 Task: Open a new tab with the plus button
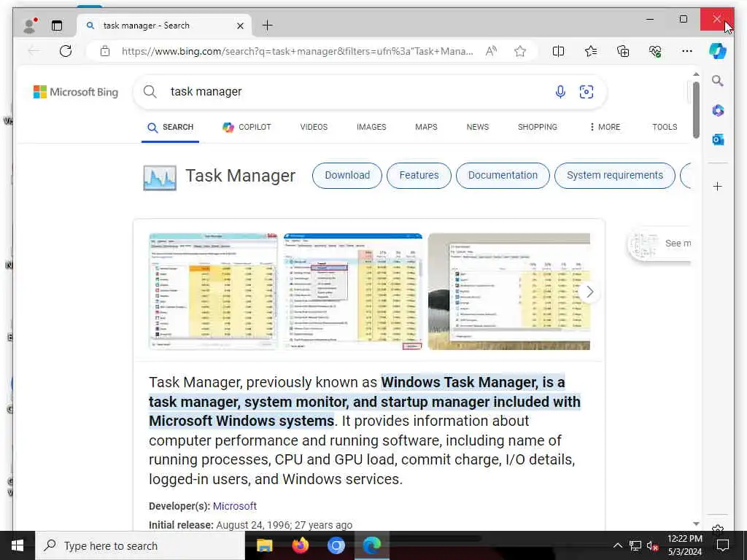tap(268, 26)
